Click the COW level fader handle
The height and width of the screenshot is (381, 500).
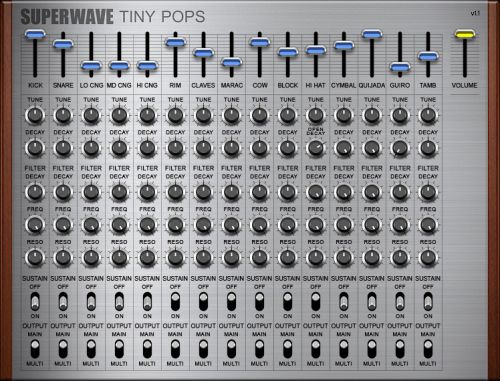259,42
